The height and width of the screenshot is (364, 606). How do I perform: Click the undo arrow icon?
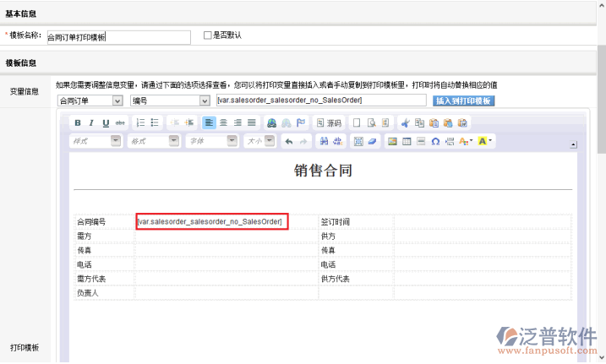pyautogui.click(x=290, y=141)
